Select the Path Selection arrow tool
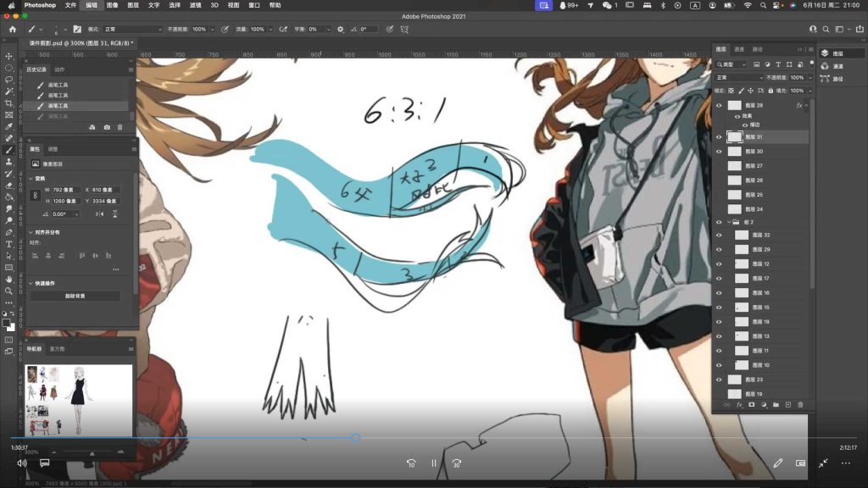Viewport: 868px width, 488px height. [x=8, y=256]
